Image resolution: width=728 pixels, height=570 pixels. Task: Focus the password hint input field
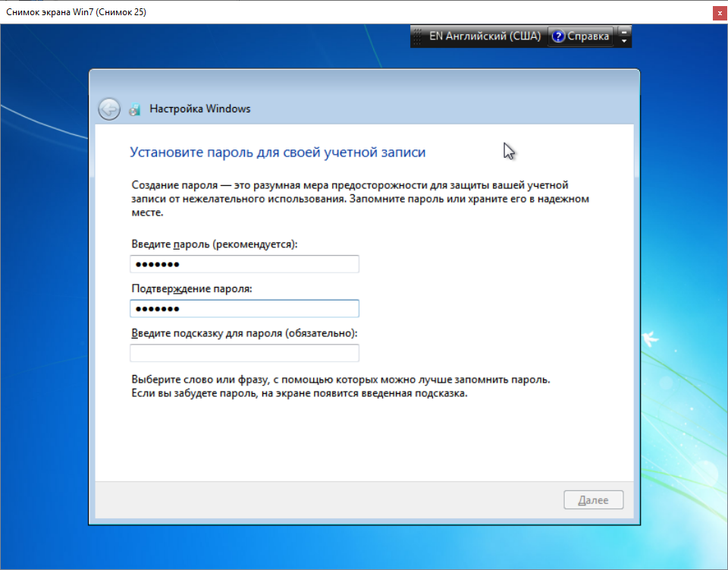coord(244,353)
